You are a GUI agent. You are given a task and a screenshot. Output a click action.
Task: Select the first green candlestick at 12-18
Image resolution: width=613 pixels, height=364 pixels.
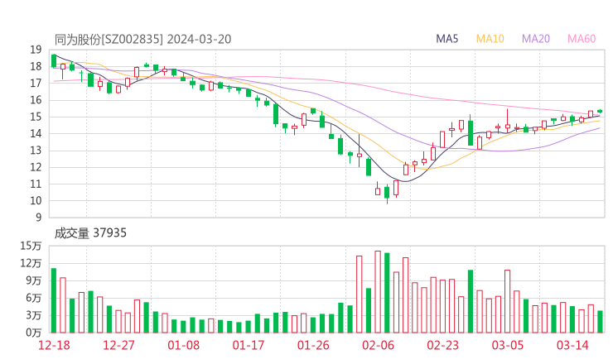[54, 61]
